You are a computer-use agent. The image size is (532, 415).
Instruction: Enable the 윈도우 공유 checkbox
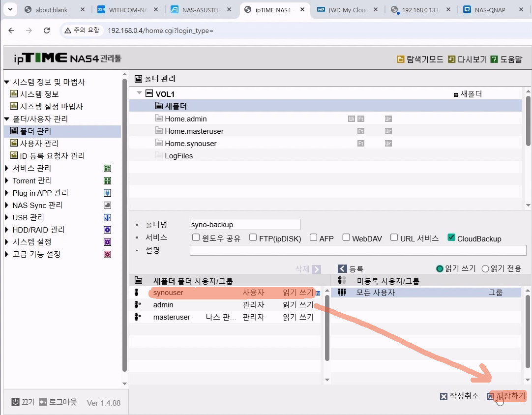pos(196,238)
